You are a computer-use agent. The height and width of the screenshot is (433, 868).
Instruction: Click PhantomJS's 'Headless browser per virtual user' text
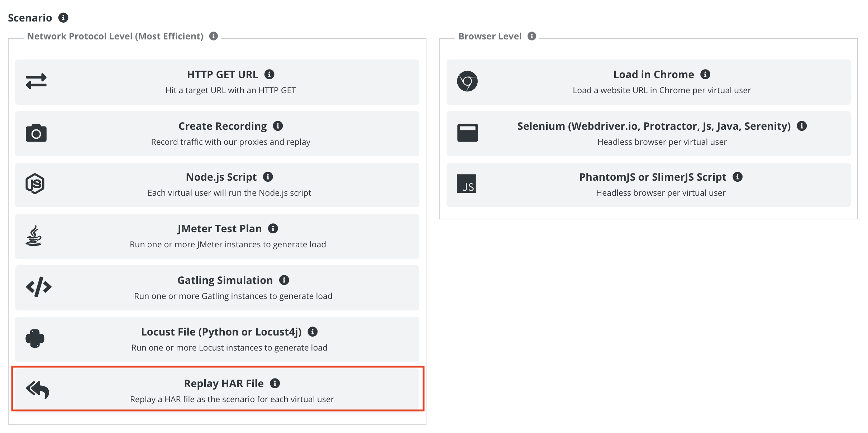[660, 193]
